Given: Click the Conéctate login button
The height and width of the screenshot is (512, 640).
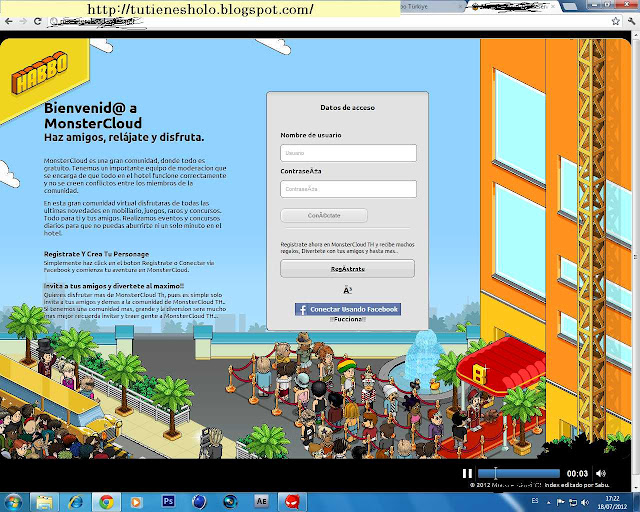Looking at the screenshot, I should (x=324, y=215).
